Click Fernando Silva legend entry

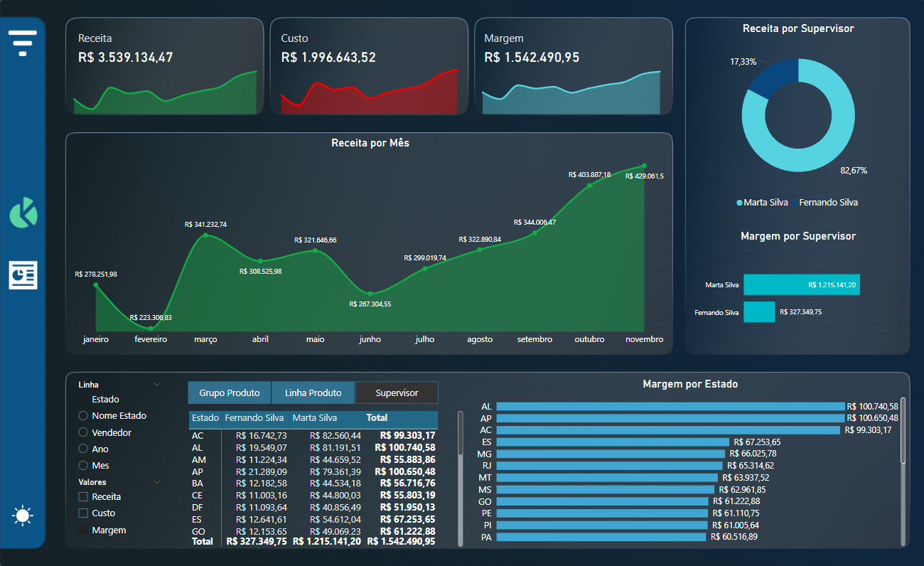pos(828,203)
